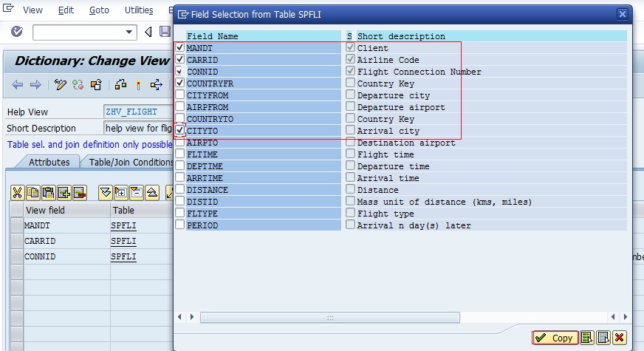Screen dimensions: 644x351
Task: Open the command field dropdown arrow
Action: 129,32
